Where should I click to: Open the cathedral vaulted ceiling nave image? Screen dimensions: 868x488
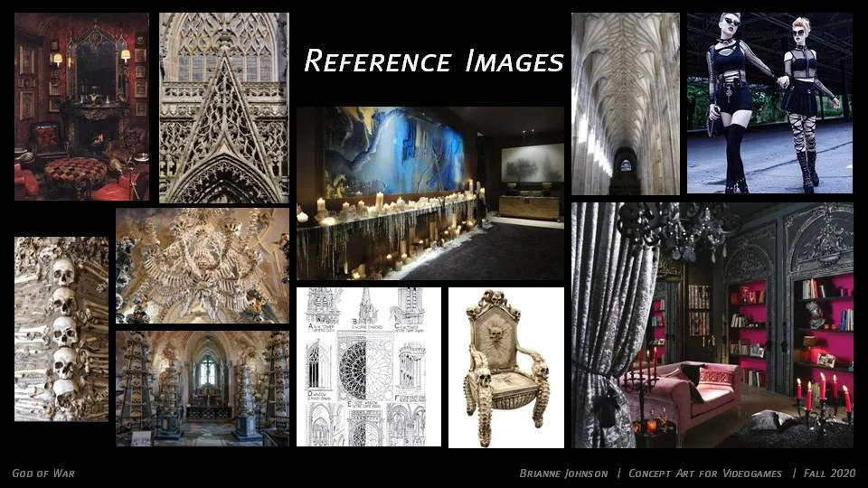tap(626, 103)
